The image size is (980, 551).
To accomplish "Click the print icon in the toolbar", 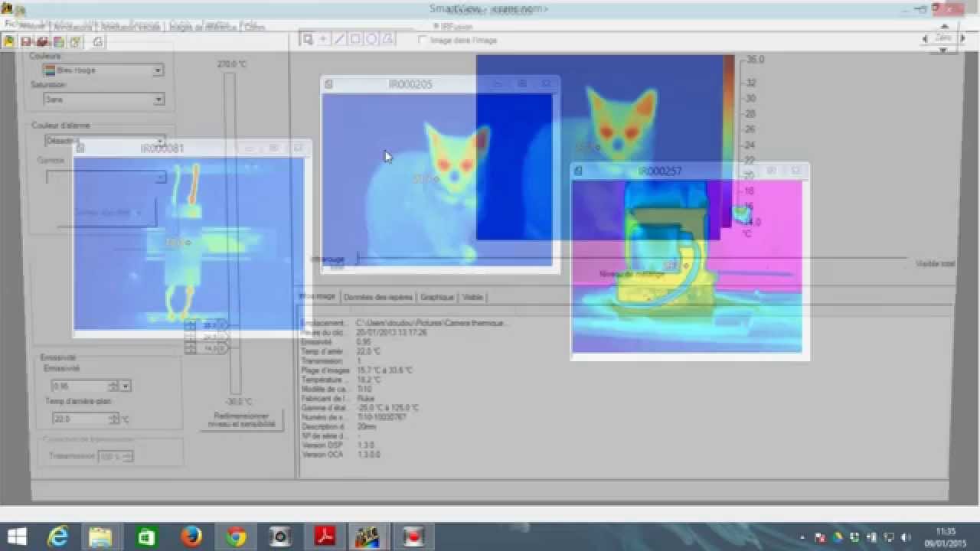I will (x=99, y=42).
